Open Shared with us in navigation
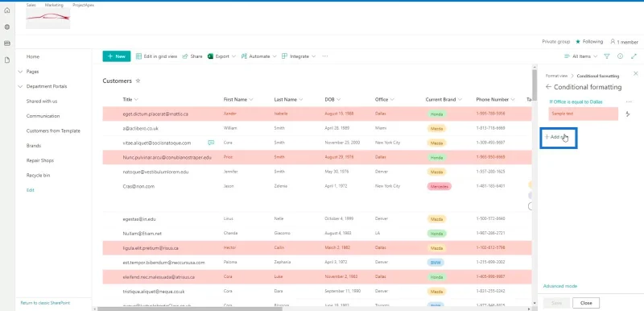Screen dimensions: 644x311 click(x=42, y=101)
